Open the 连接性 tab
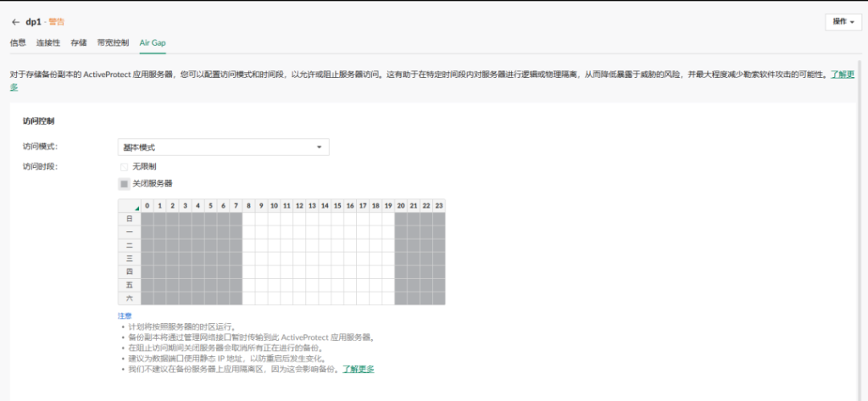 click(48, 42)
